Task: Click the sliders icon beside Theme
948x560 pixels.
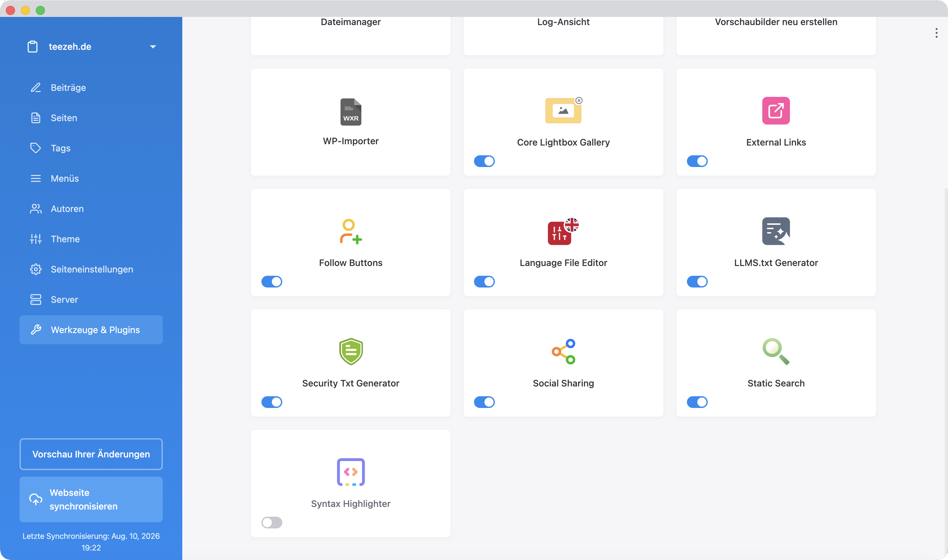Action: point(35,239)
